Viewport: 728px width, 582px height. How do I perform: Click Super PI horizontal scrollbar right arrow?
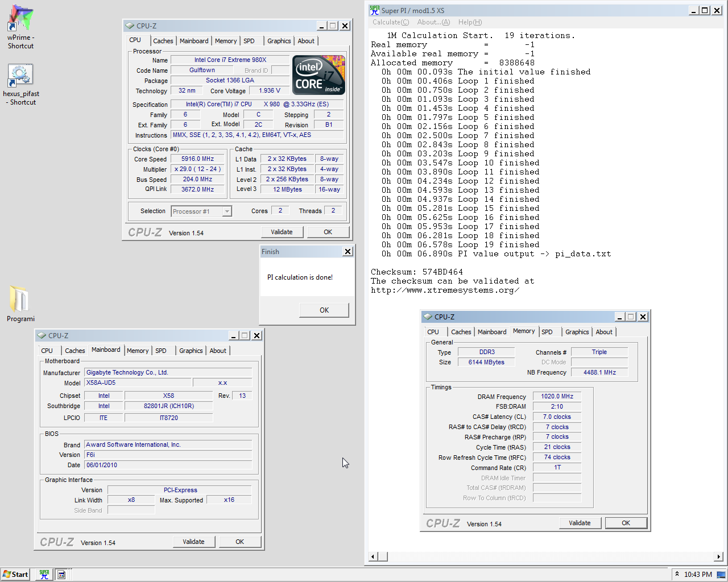pyautogui.click(x=719, y=557)
